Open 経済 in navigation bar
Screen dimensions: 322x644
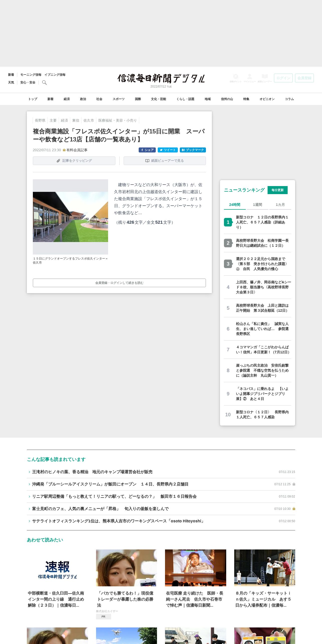[x=67, y=99]
